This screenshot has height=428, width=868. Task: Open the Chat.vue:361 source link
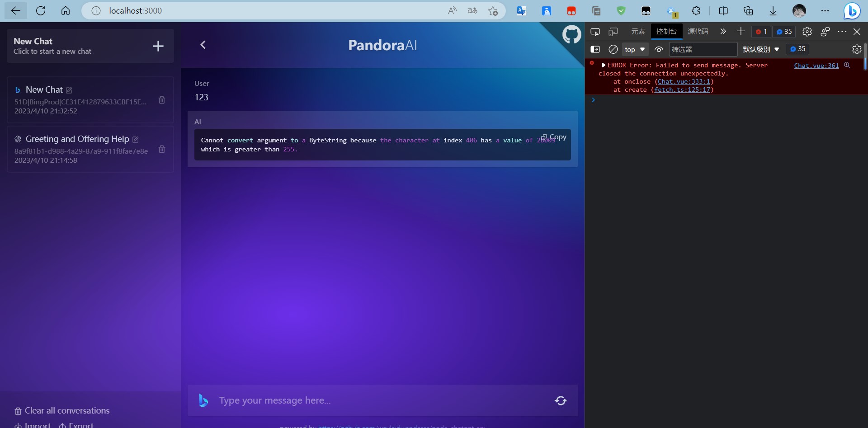[x=816, y=66]
